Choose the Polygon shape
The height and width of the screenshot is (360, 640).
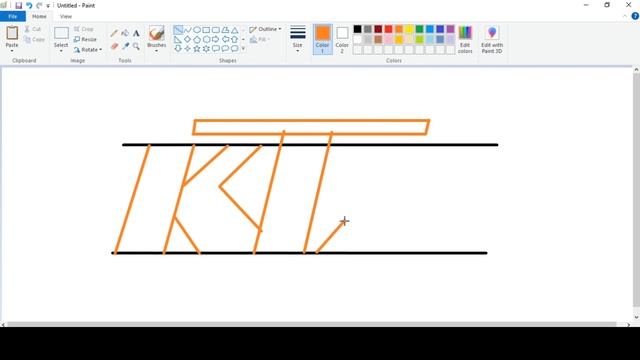[x=225, y=30]
